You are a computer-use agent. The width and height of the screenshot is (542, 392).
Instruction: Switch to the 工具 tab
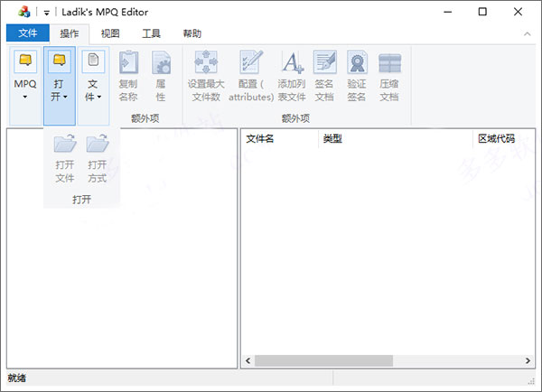tap(151, 33)
